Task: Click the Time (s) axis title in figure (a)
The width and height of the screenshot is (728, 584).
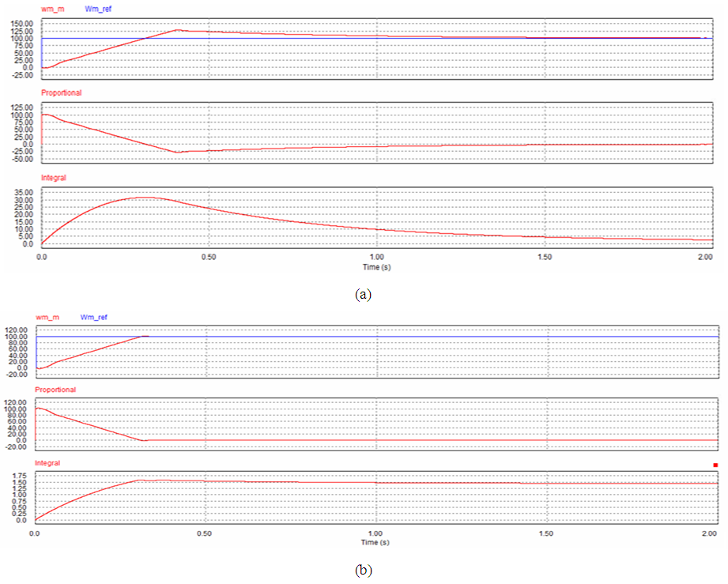Action: [377, 267]
